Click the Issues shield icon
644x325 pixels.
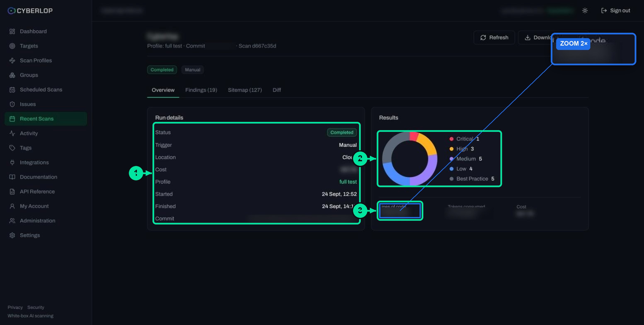click(x=12, y=104)
